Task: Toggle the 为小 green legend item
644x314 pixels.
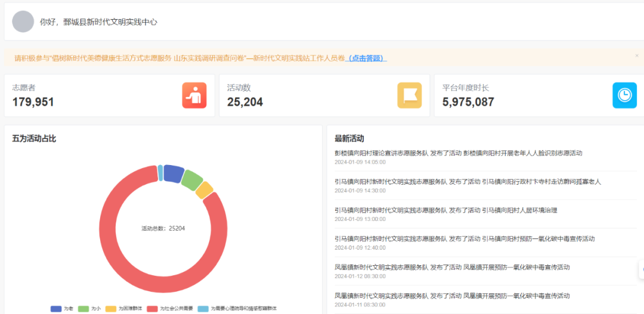Action: tap(89, 308)
